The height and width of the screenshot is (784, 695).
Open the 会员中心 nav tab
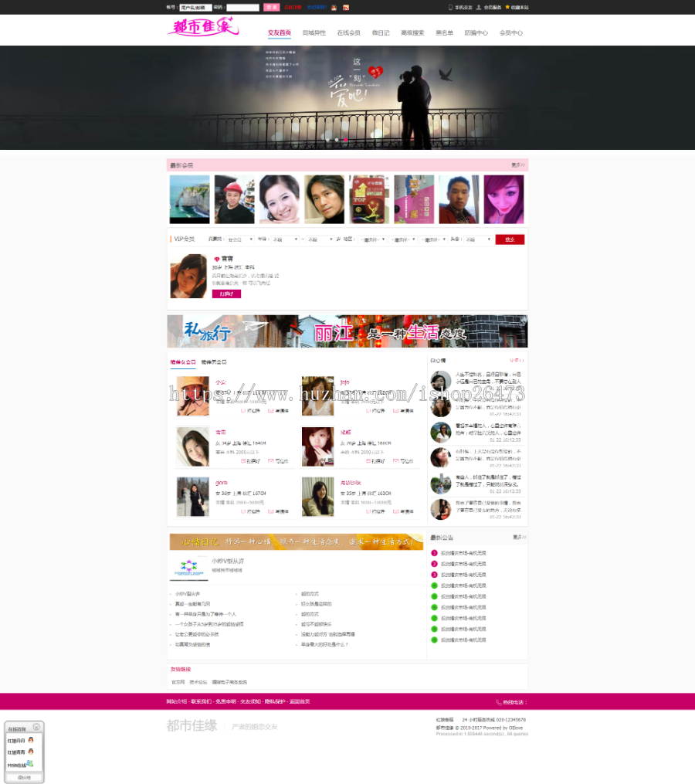pyautogui.click(x=511, y=33)
